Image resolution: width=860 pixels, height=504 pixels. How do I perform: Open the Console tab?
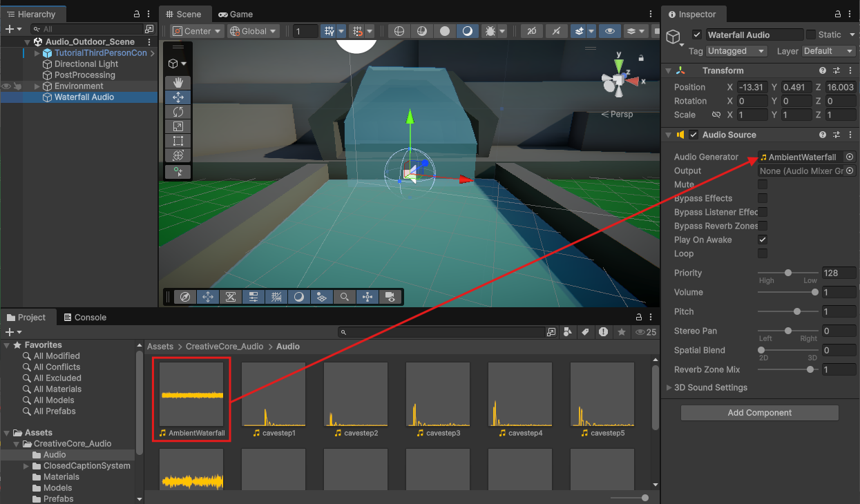pyautogui.click(x=84, y=318)
